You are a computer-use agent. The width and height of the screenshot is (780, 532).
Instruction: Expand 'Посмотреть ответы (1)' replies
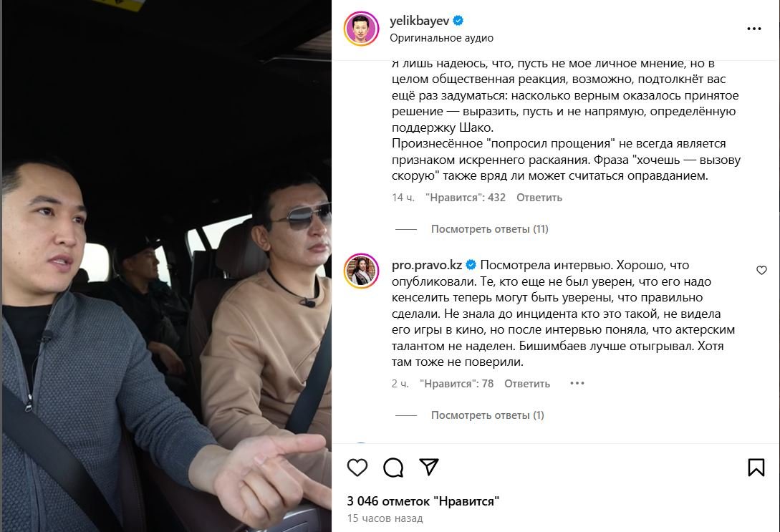point(488,415)
